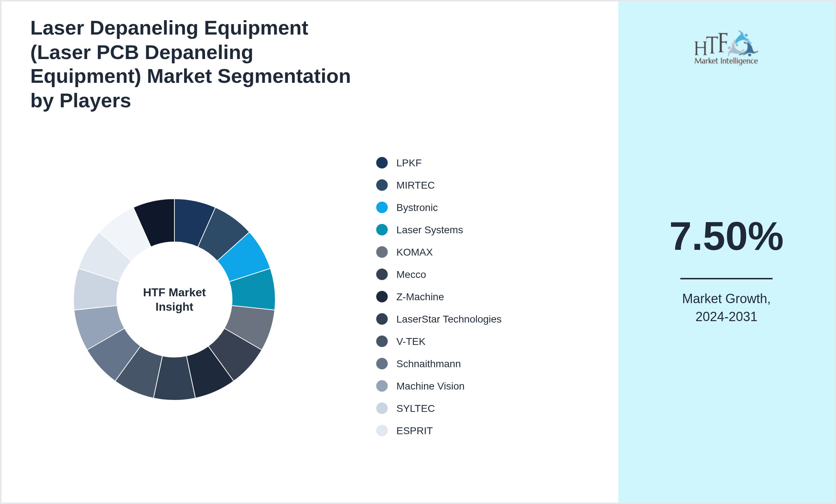Viewport: 836px width, 504px height.
Task: Click the 'LPKF' legend label
Action: point(409,163)
